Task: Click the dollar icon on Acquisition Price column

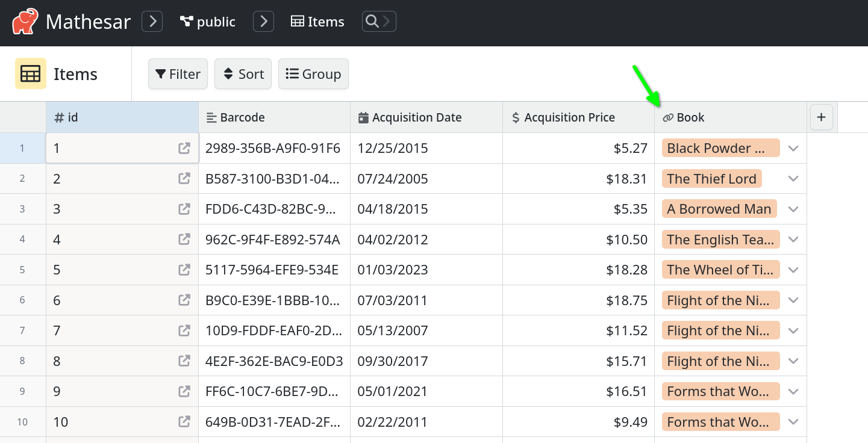Action: coord(514,117)
